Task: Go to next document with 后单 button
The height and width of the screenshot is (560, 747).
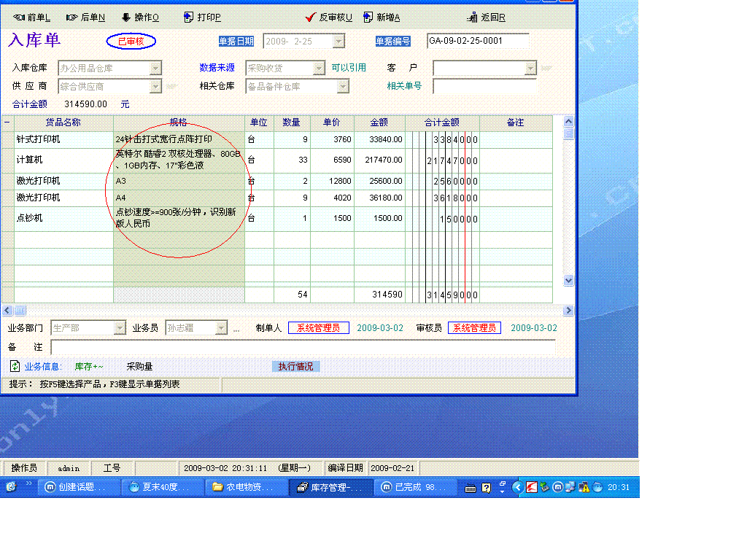Action: [85, 17]
